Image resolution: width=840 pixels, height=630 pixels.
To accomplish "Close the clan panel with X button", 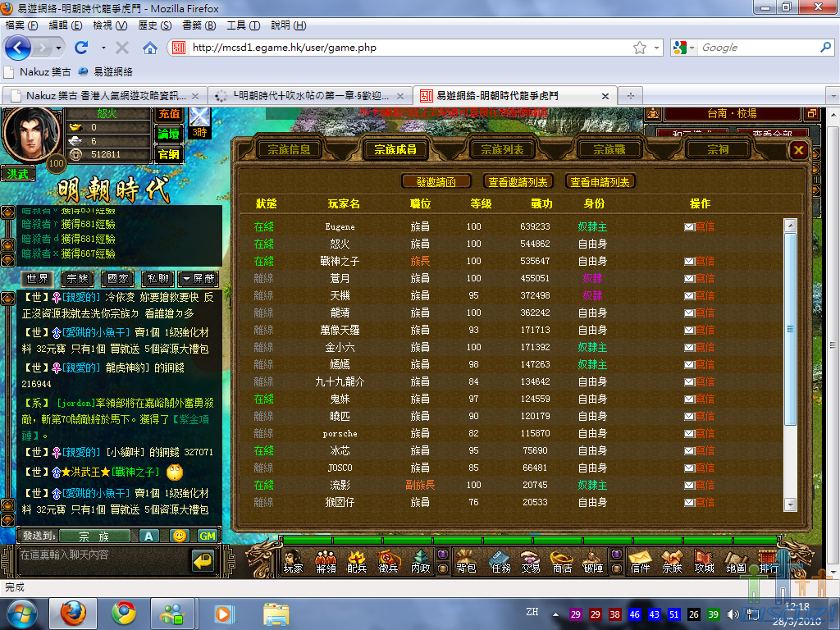I will (x=798, y=150).
